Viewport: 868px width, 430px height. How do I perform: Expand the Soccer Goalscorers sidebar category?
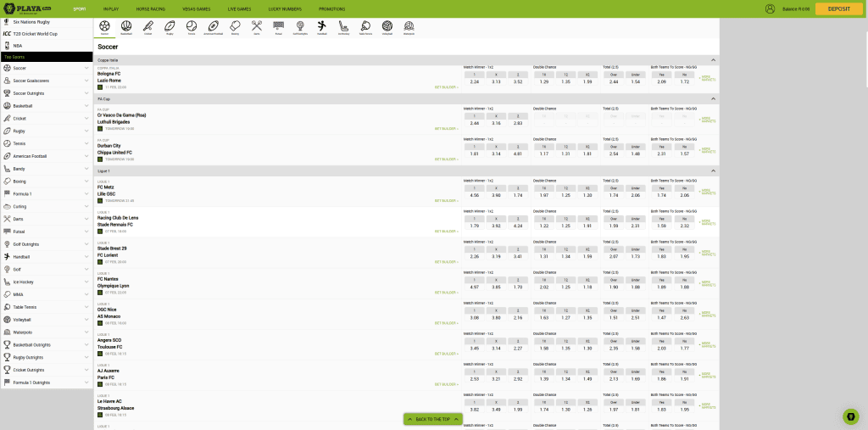pos(86,81)
